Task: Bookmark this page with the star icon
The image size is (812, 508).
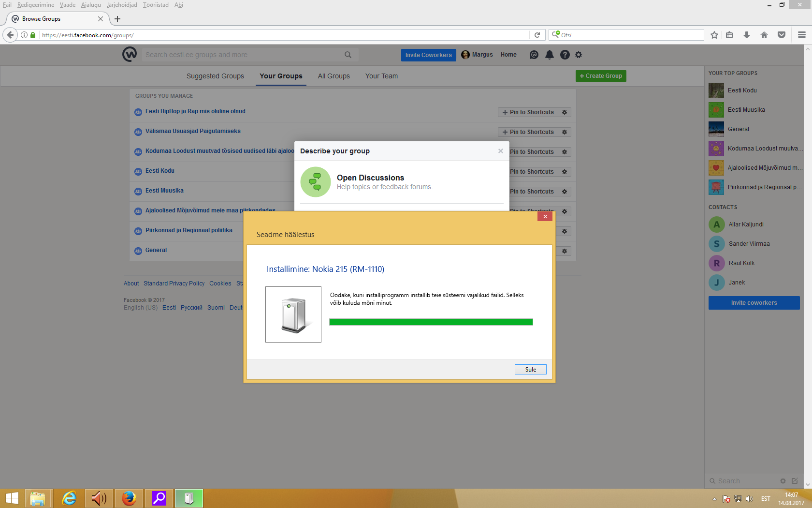Action: (714, 35)
